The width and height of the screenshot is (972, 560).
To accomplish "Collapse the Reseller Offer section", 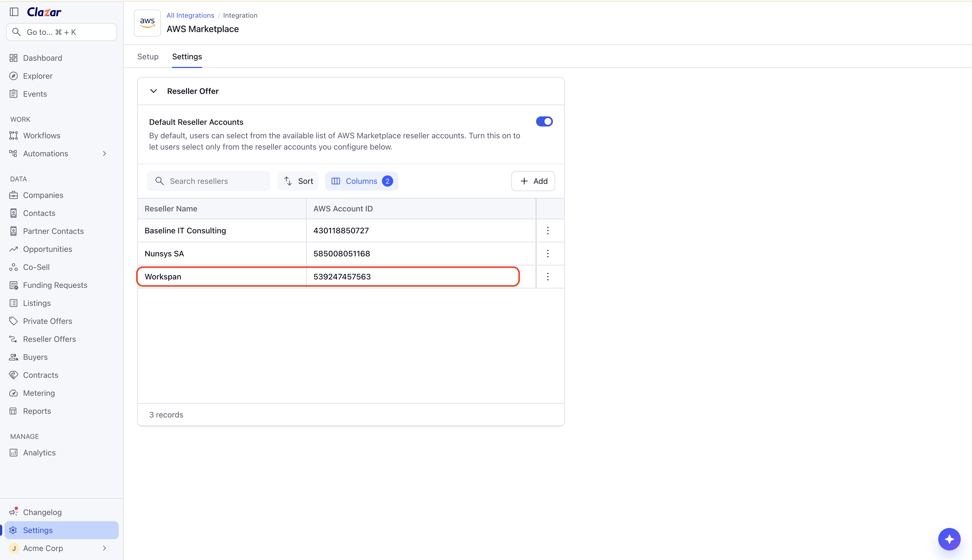I will [x=154, y=91].
